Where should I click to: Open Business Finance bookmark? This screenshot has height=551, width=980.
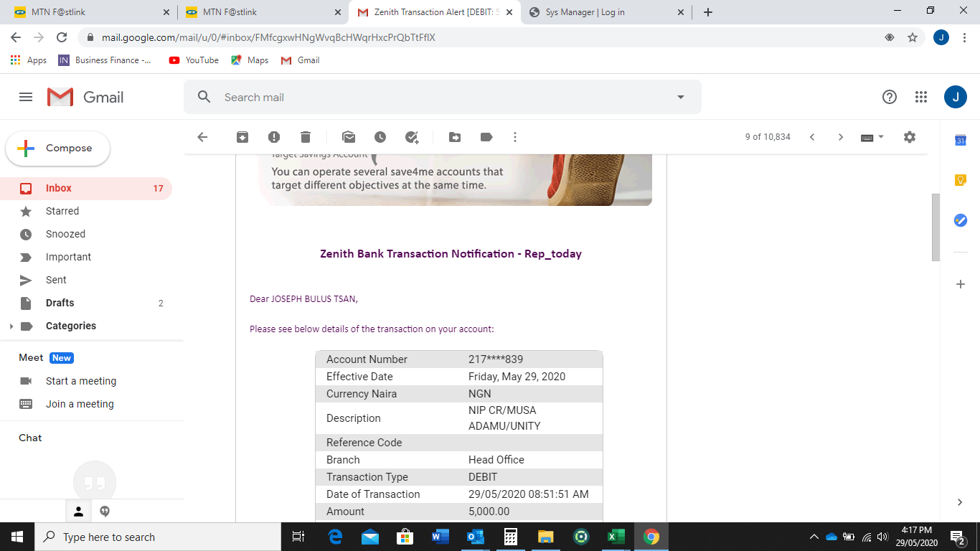coord(105,60)
